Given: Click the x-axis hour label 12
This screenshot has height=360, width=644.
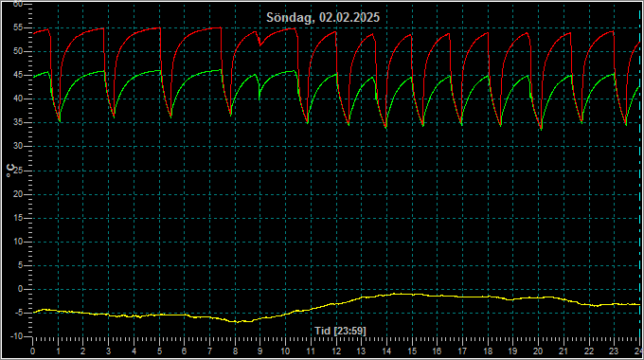Looking at the screenshot, I should tap(336, 351).
